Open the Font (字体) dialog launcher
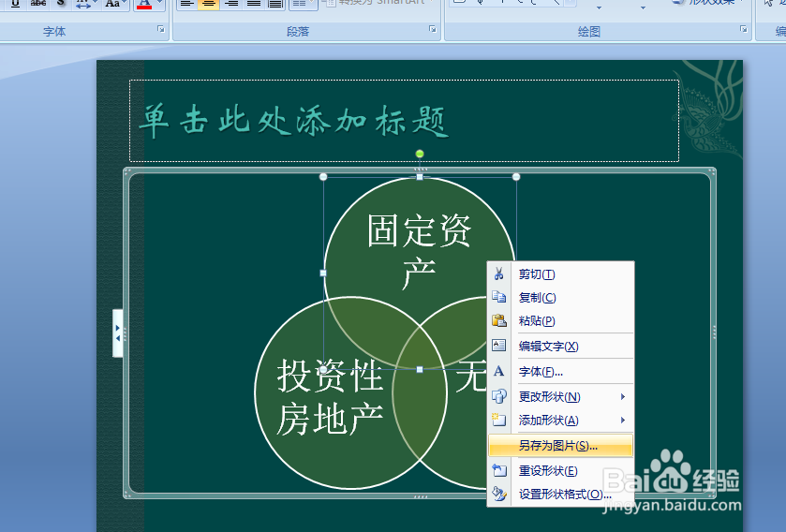This screenshot has width=786, height=532. 161,30
